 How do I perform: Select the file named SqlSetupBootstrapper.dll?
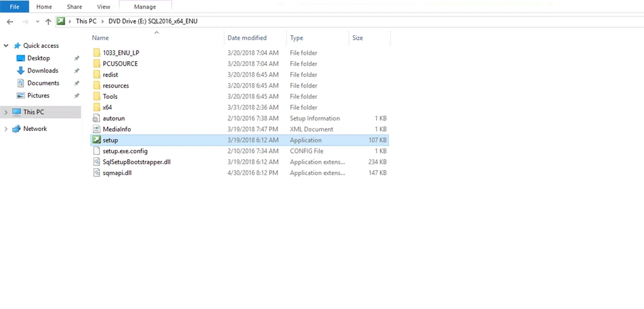pyautogui.click(x=136, y=162)
